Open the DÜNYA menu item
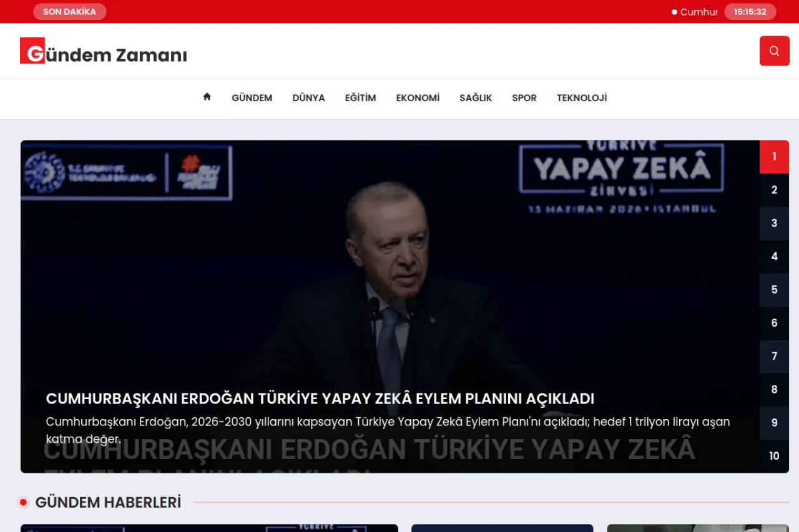The height and width of the screenshot is (532, 799). point(308,98)
